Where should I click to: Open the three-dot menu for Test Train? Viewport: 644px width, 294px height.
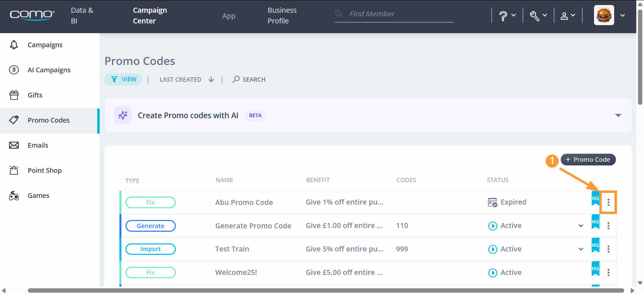608,249
